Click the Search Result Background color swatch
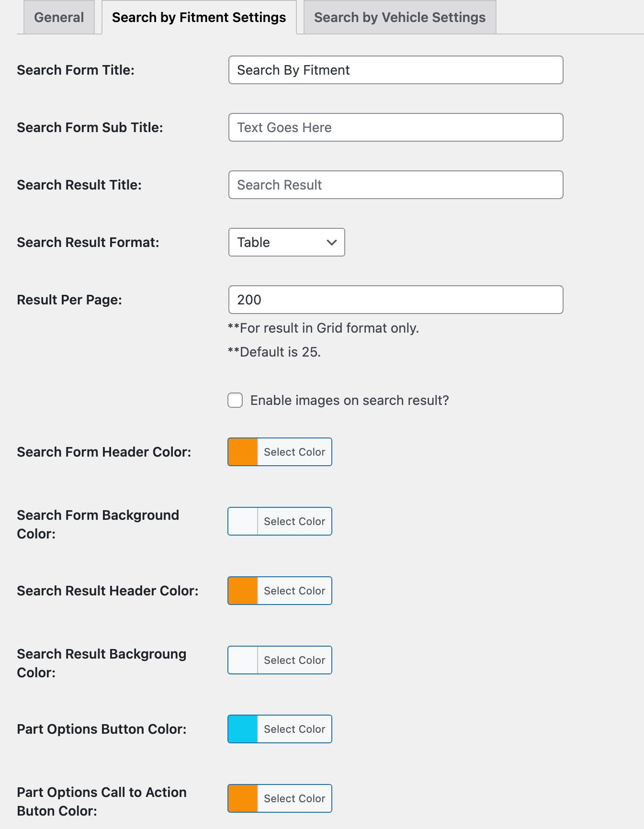The height and width of the screenshot is (829, 644). [x=243, y=660]
